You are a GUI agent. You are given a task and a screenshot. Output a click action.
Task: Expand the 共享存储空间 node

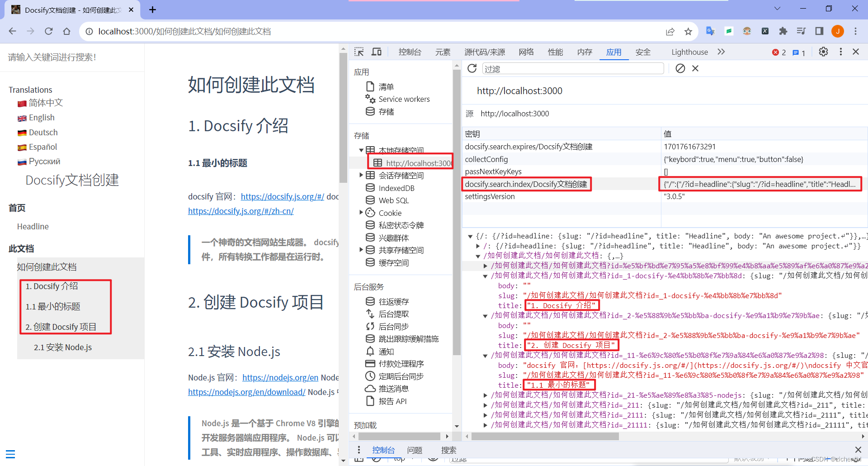coord(361,250)
